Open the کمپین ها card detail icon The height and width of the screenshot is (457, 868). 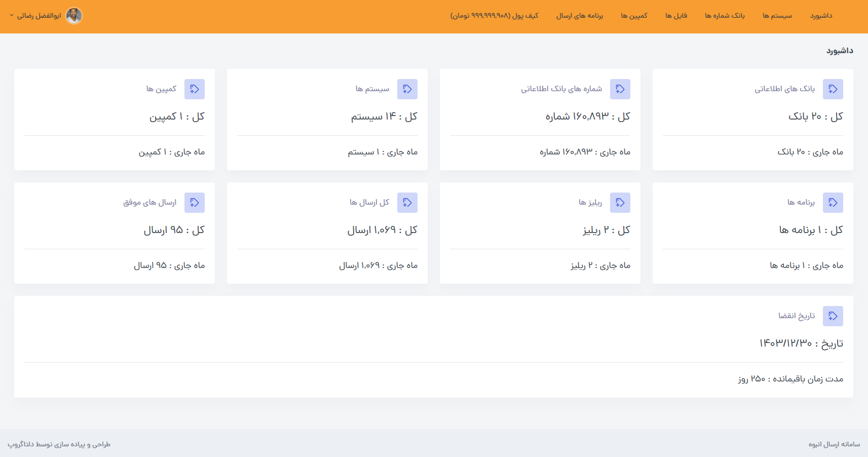195,89
